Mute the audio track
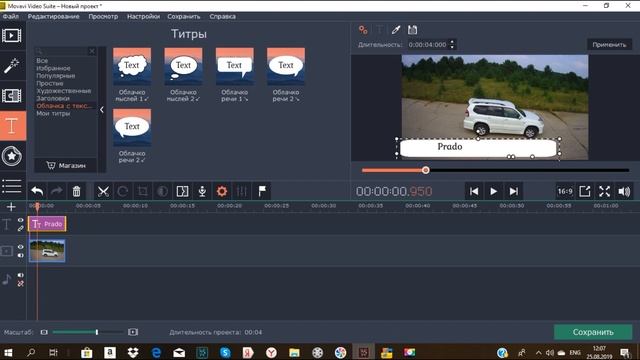Viewport: 640px width, 360px height. pos(20,275)
